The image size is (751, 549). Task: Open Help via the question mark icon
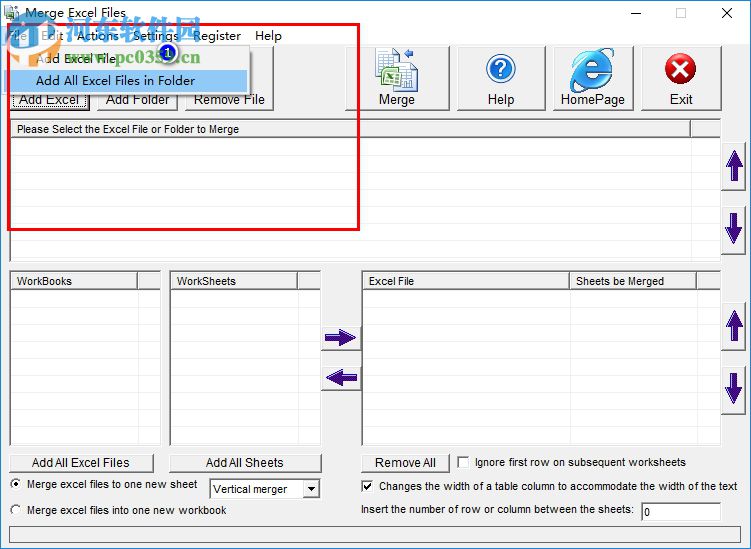[501, 79]
